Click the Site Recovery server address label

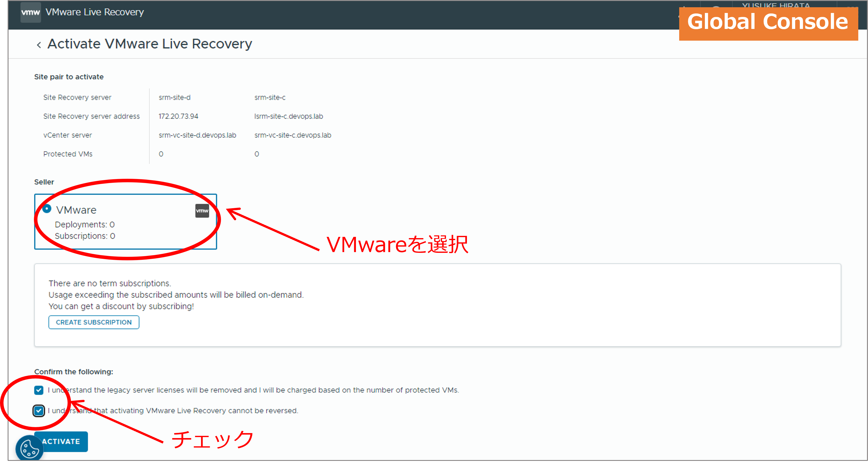coord(91,116)
